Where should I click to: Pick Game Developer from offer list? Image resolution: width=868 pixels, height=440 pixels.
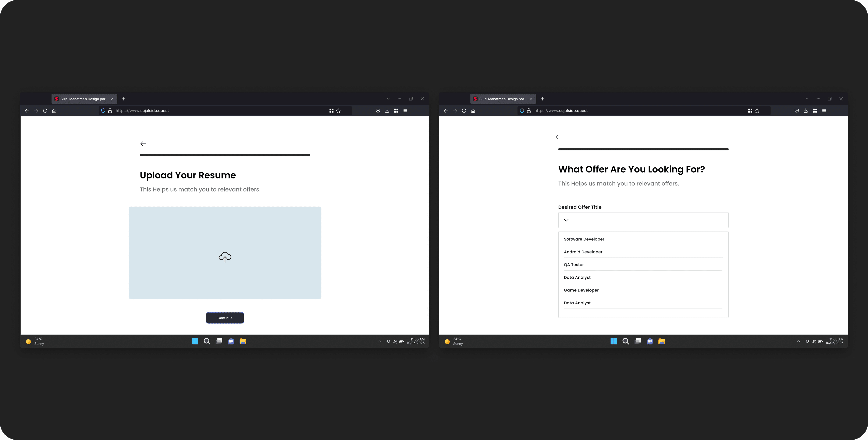point(581,290)
